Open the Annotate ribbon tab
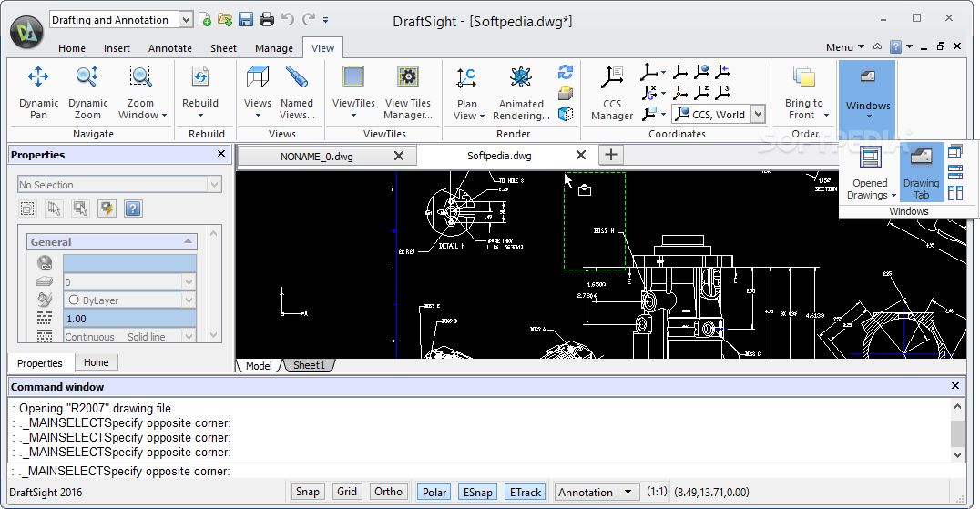The height and width of the screenshot is (509, 980). (170, 48)
